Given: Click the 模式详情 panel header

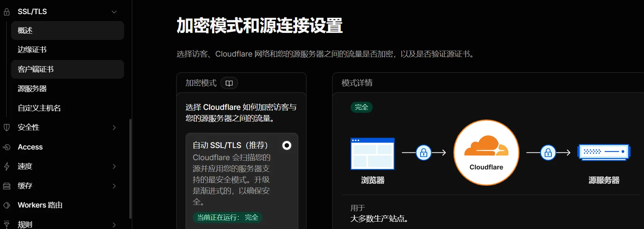Looking at the screenshot, I should (357, 83).
